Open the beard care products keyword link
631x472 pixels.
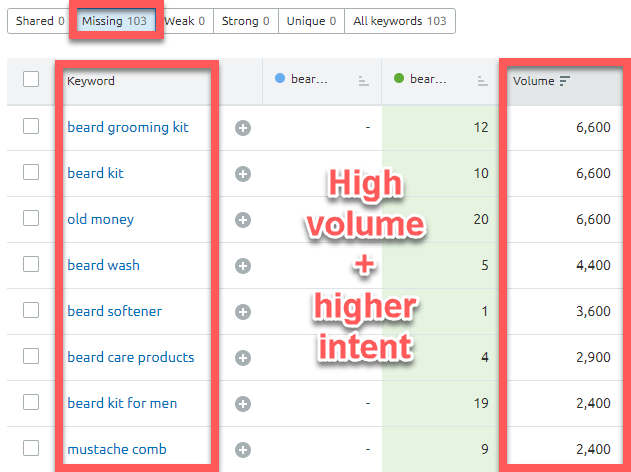130,357
